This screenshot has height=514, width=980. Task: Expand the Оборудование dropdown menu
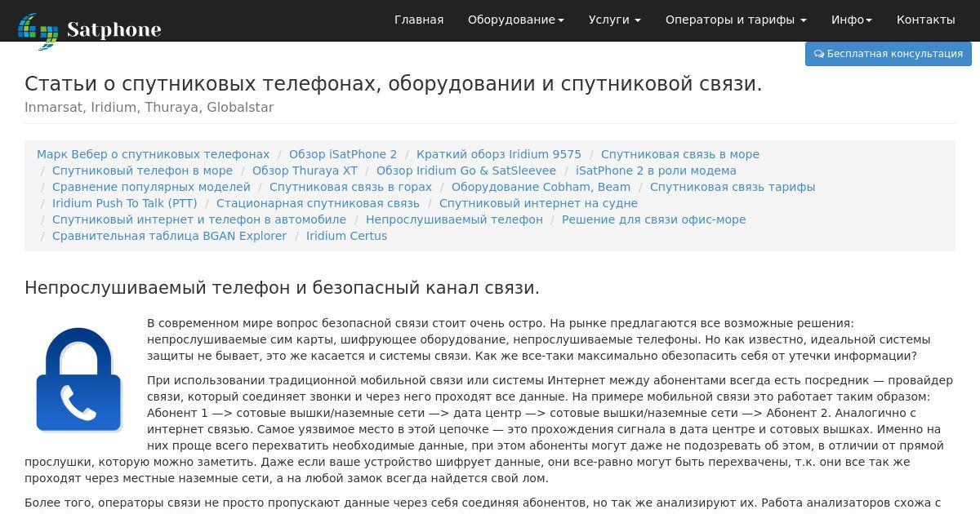516,20
